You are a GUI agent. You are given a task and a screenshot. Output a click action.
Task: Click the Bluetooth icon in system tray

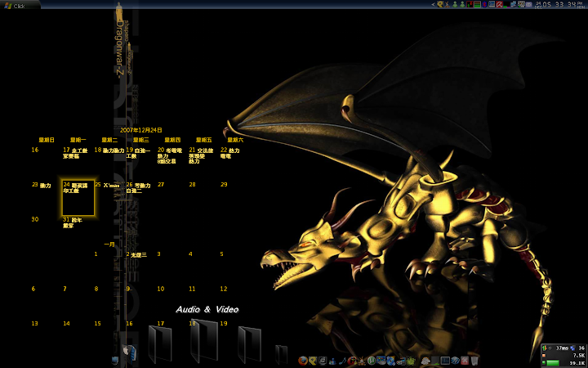[484, 4]
